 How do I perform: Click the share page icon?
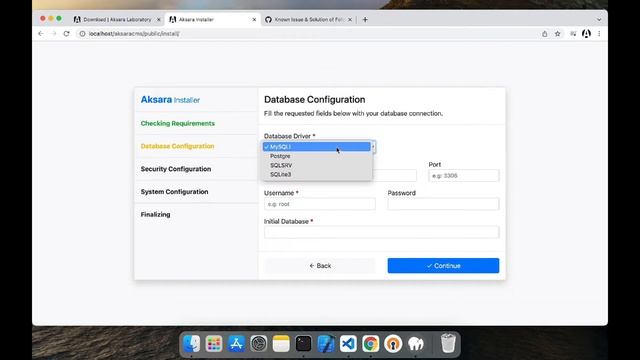pyautogui.click(x=544, y=34)
